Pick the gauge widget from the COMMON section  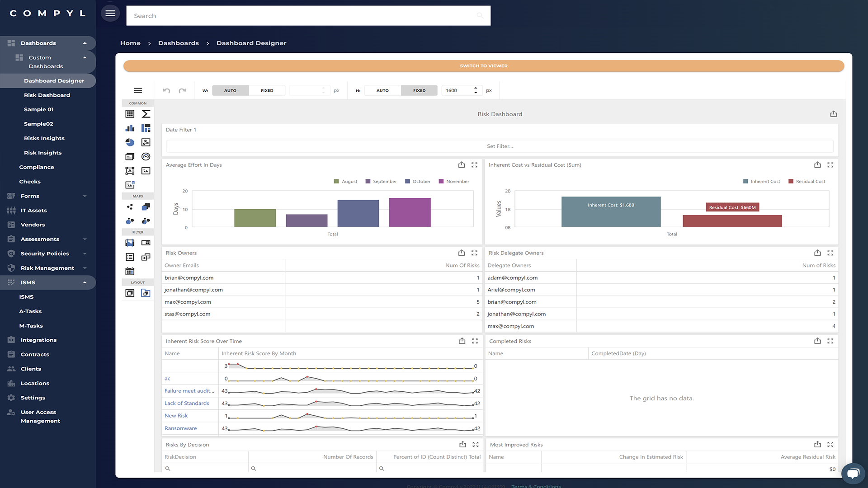point(146,157)
